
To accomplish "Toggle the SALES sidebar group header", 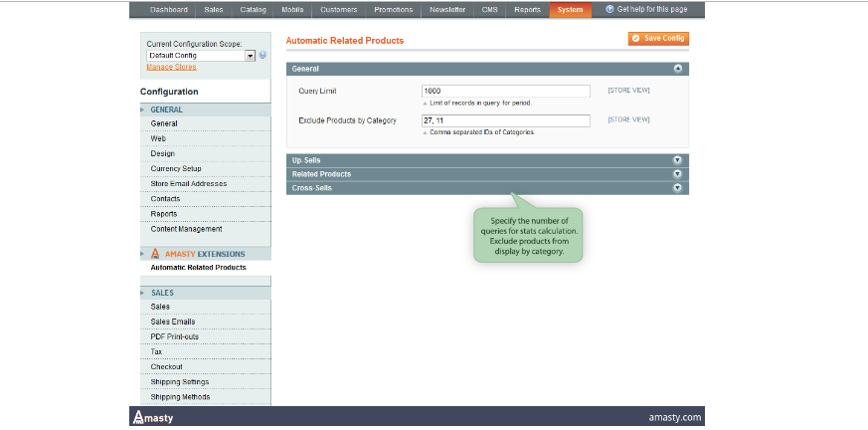I will [x=206, y=293].
